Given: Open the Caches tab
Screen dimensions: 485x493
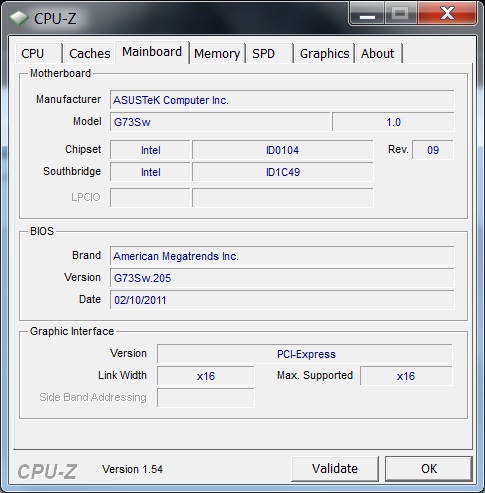Looking at the screenshot, I should (x=89, y=53).
